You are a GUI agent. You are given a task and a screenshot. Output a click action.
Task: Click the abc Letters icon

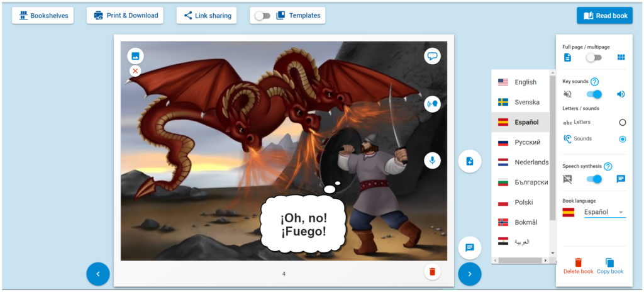coord(568,122)
